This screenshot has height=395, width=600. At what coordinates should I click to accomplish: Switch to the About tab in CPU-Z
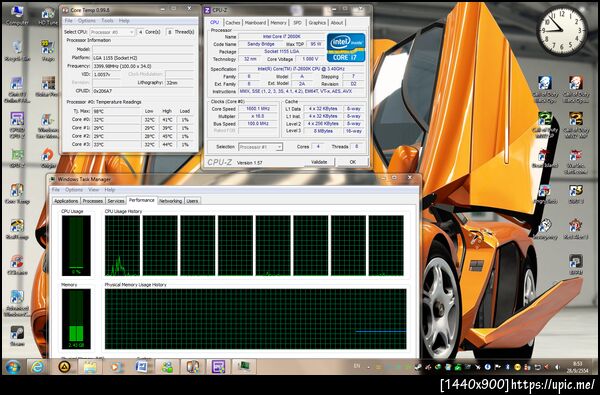click(x=337, y=23)
